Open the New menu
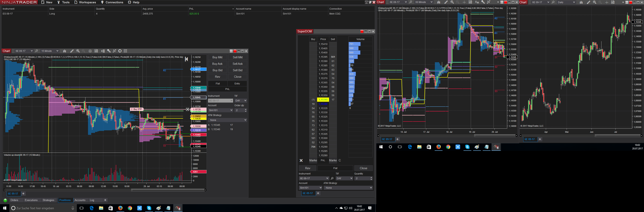 point(47,2)
